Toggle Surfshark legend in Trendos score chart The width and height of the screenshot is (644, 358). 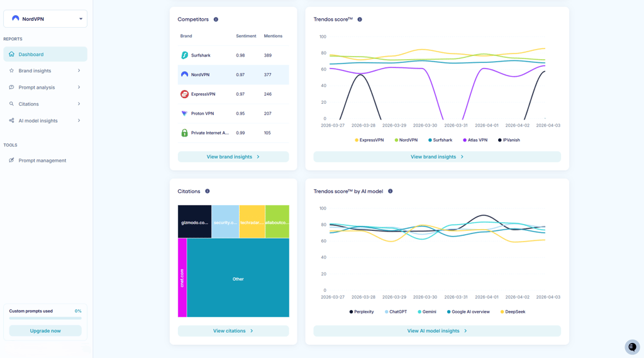pyautogui.click(x=440, y=140)
